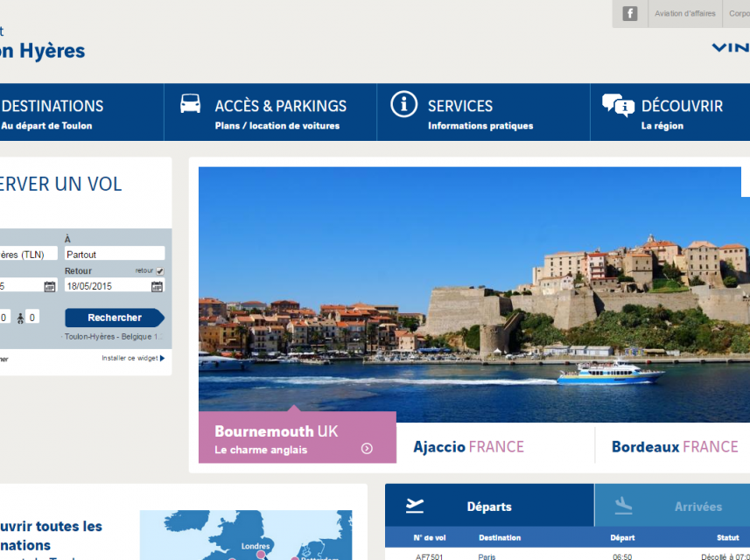750x560 pixels.
Task: Click the info icon beside Services
Action: (x=403, y=104)
